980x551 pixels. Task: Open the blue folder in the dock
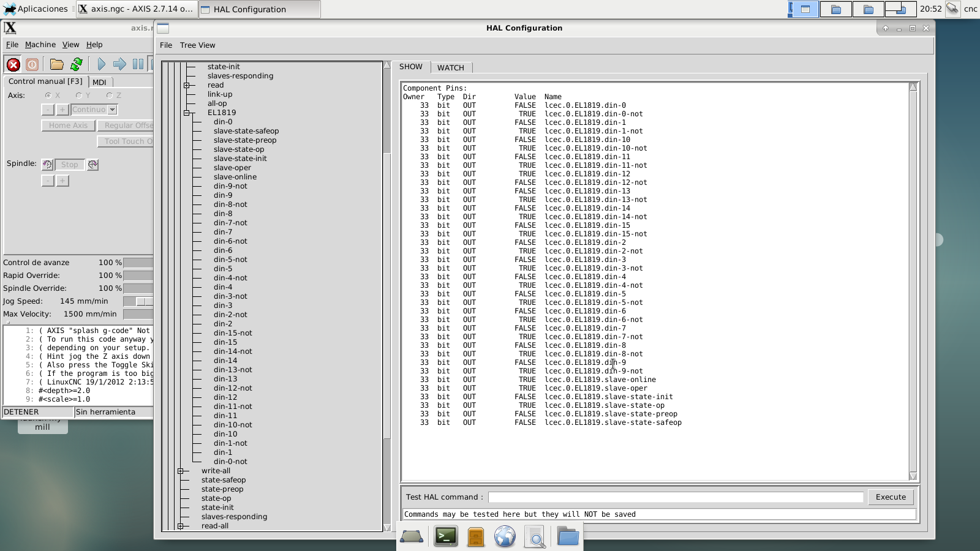[568, 537]
